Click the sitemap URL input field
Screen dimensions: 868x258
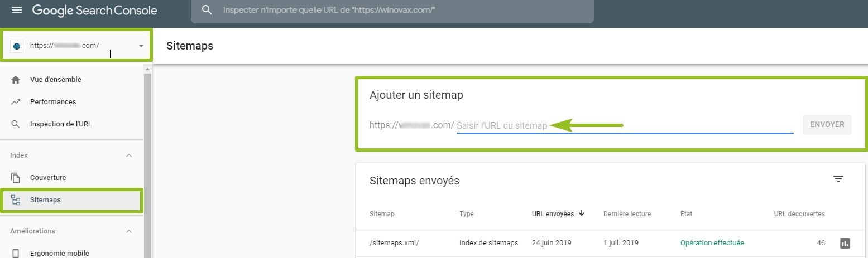[625, 125]
